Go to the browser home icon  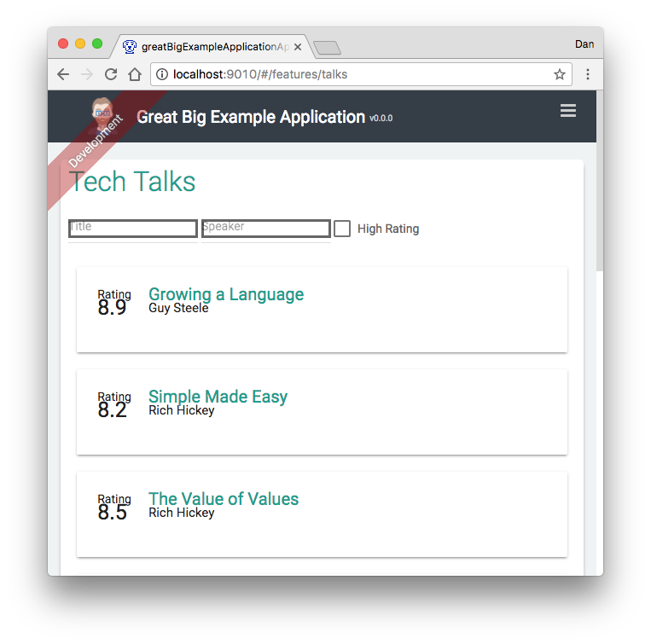[x=135, y=74]
